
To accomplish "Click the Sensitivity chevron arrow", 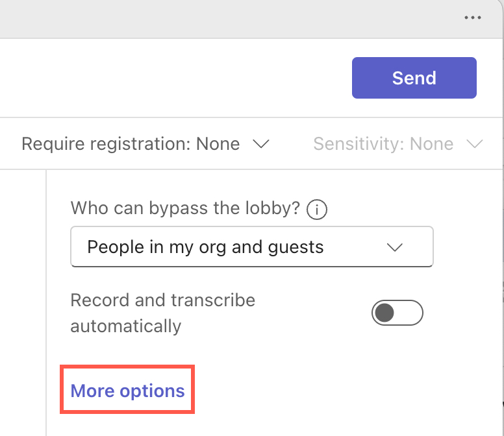I will tap(475, 144).
